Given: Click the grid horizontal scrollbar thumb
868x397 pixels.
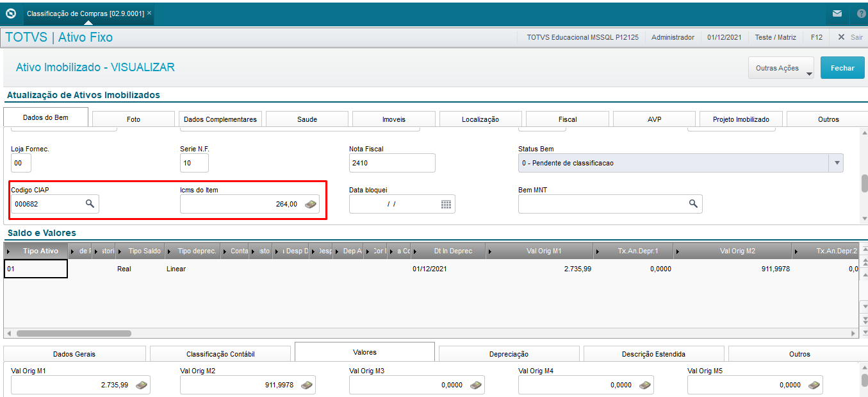Looking at the screenshot, I should (74, 334).
